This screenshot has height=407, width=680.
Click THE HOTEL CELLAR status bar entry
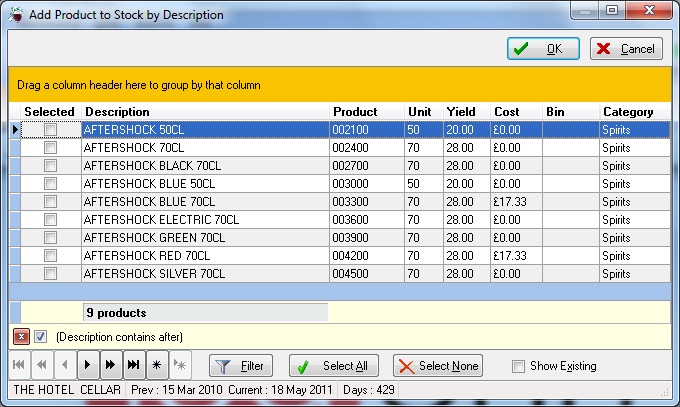pos(67,390)
